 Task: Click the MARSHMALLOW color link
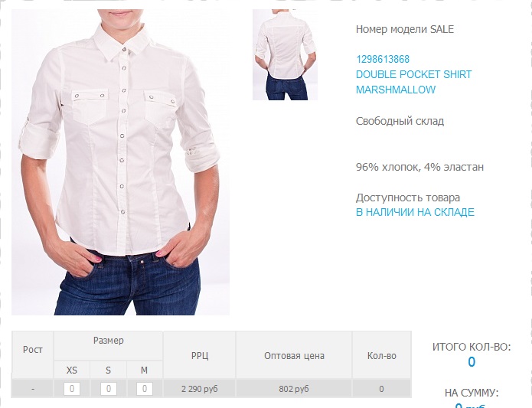(395, 90)
